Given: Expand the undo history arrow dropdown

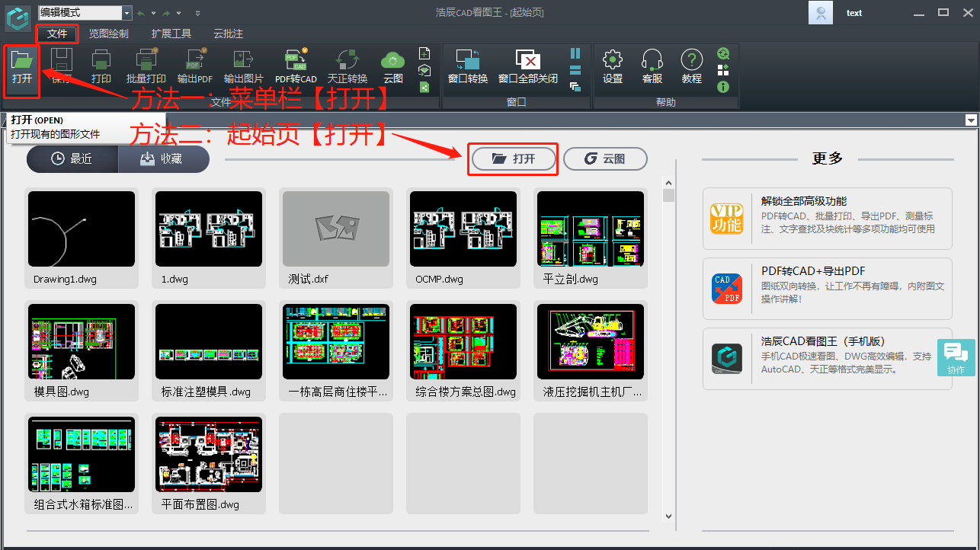Looking at the screenshot, I should click(x=153, y=13).
